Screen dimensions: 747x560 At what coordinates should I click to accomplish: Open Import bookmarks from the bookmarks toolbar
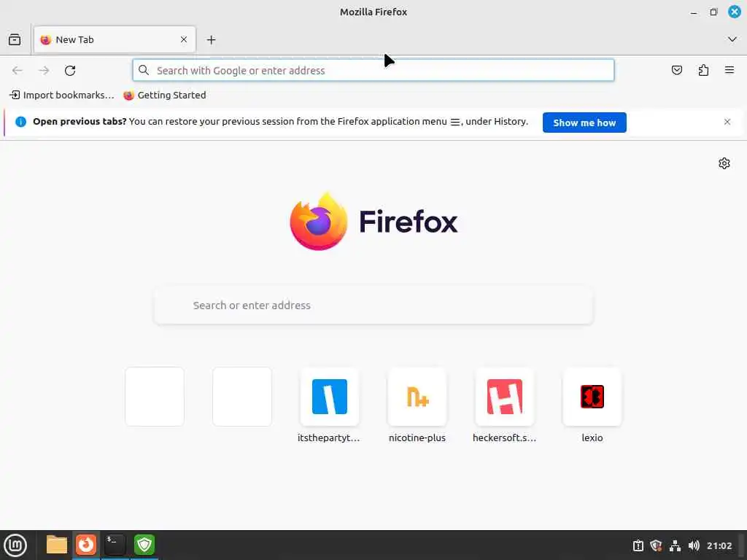click(62, 95)
